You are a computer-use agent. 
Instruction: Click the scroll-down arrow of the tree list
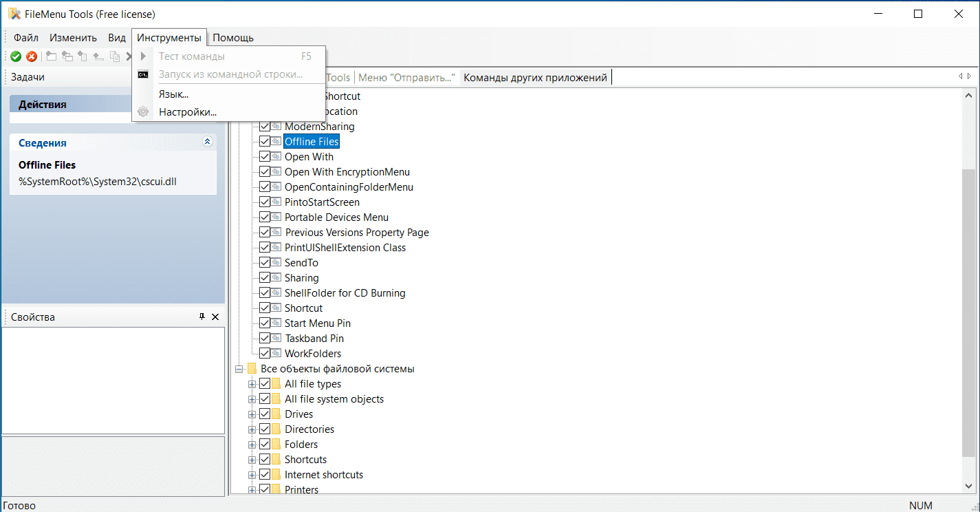tap(969, 487)
